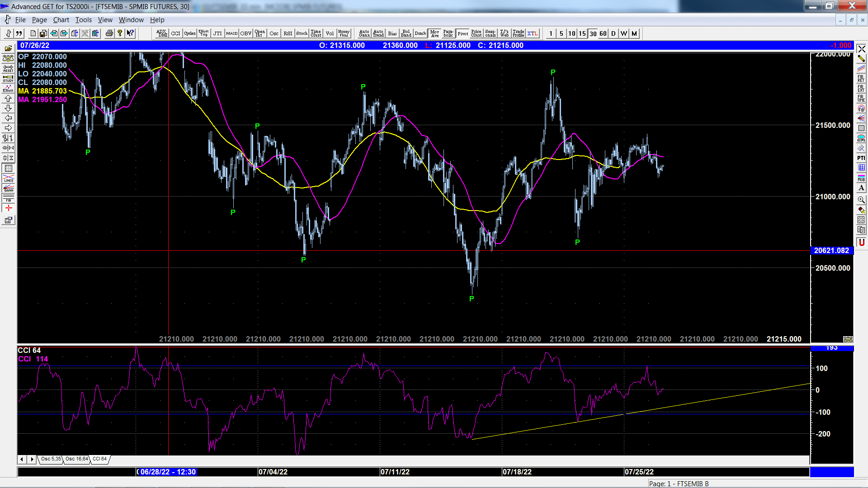Click the red crosshair cursor icon

coord(8,208)
